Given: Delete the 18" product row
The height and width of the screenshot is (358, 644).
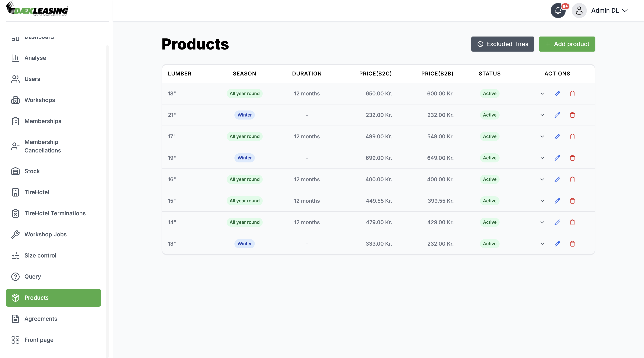Looking at the screenshot, I should tap(572, 93).
